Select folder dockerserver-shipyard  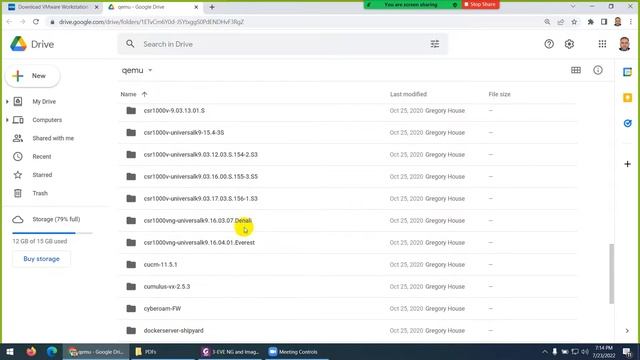[x=349, y=331]
